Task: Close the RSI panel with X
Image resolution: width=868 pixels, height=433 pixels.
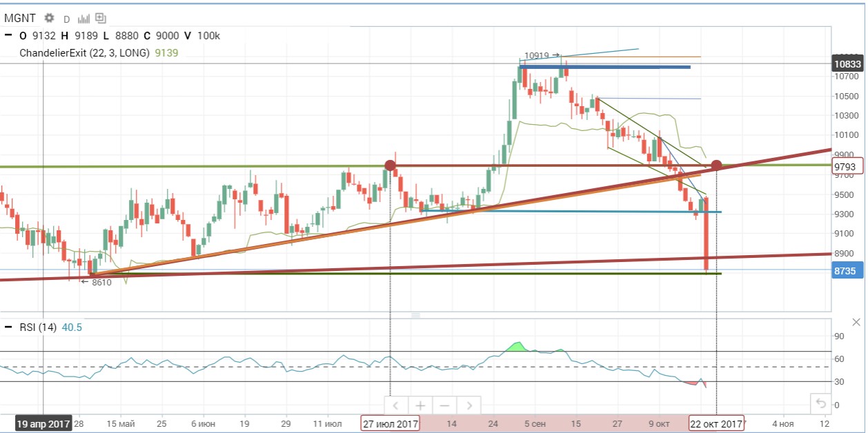Action: (856, 322)
